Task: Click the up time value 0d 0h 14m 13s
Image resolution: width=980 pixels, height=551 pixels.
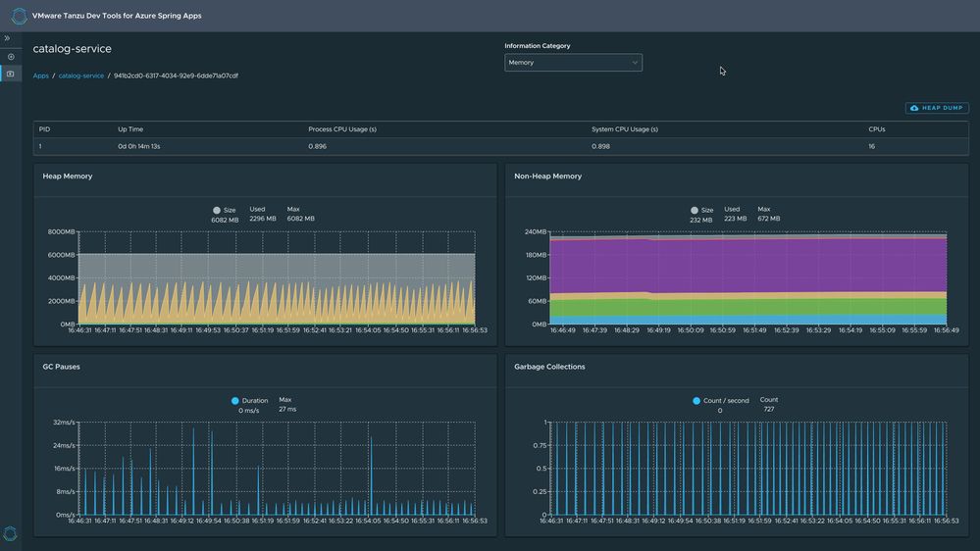Action: click(138, 146)
